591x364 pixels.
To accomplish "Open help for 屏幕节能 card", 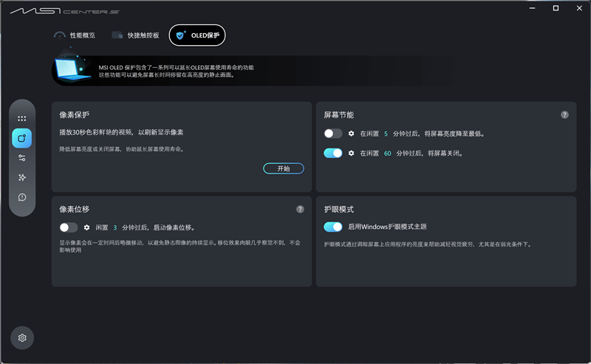I will (564, 115).
